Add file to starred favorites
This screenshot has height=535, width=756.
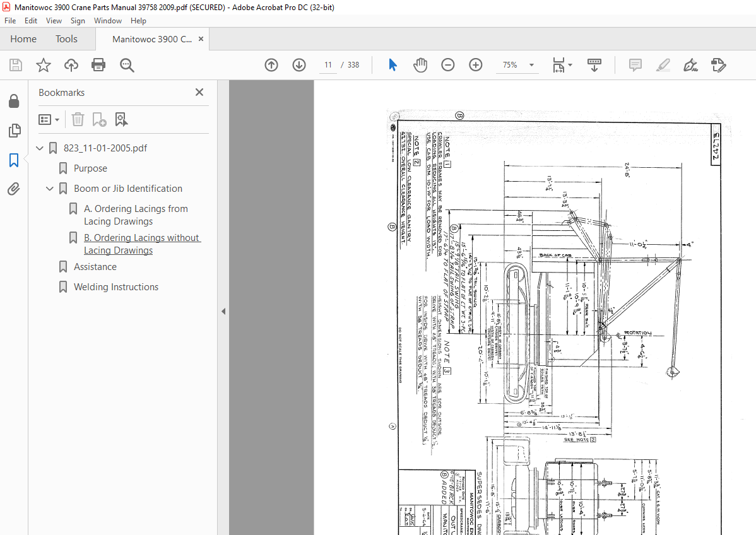[44, 65]
